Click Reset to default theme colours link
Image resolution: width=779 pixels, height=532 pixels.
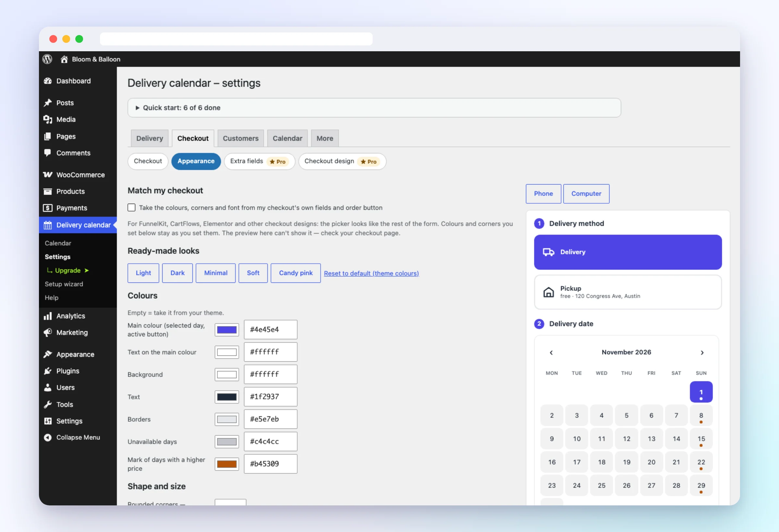(371, 273)
